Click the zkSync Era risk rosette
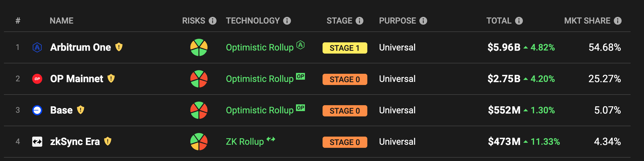Screen dimensions: 644x161 (199, 142)
